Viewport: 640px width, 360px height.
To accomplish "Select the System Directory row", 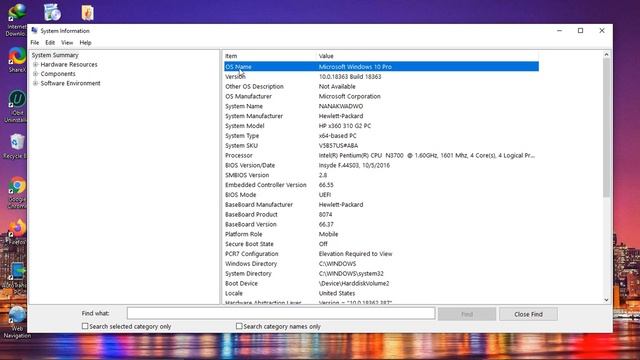I will pyautogui.click(x=381, y=273).
